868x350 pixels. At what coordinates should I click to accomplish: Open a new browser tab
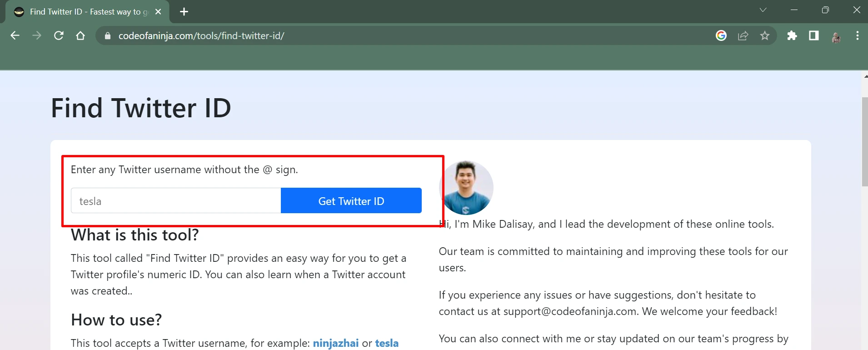[x=184, y=12]
